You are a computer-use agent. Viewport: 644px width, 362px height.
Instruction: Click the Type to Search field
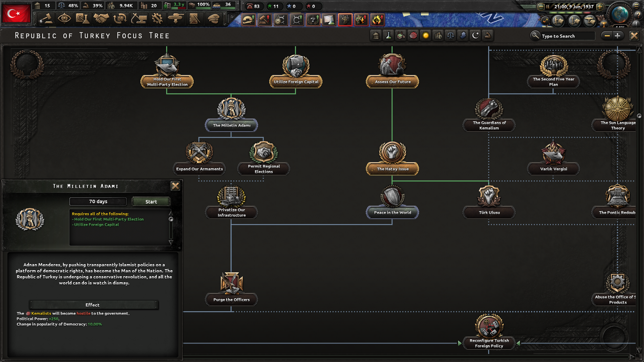pyautogui.click(x=568, y=36)
